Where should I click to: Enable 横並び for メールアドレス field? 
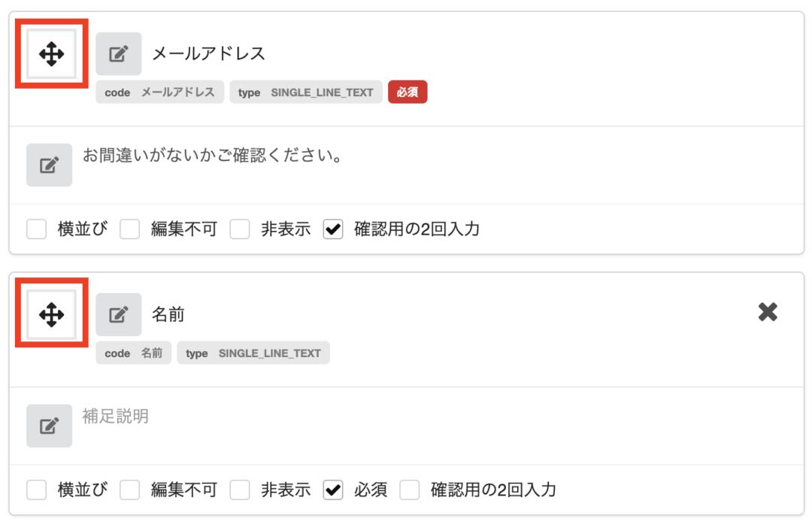(36, 229)
